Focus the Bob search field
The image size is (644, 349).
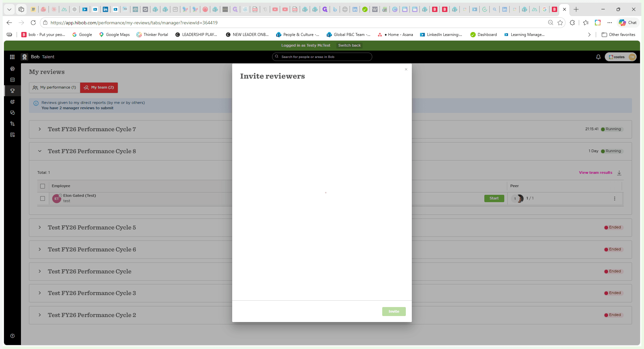tap(322, 57)
